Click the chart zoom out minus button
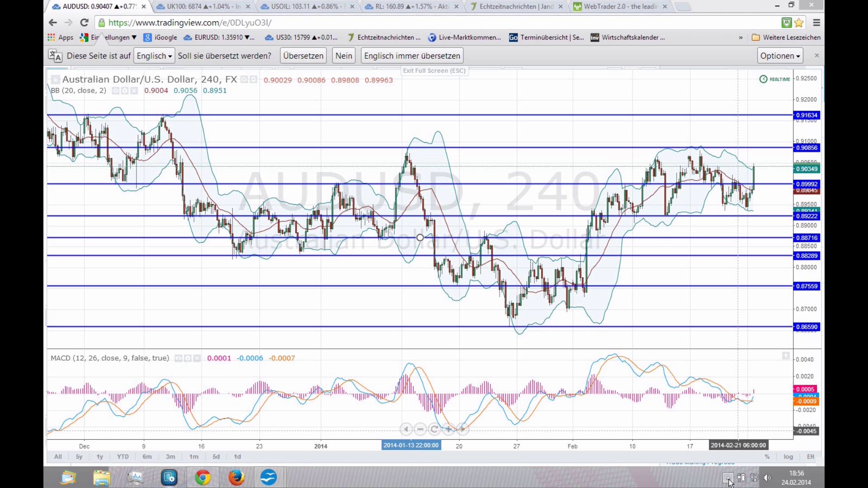This screenshot has height=488, width=868. [x=420, y=429]
